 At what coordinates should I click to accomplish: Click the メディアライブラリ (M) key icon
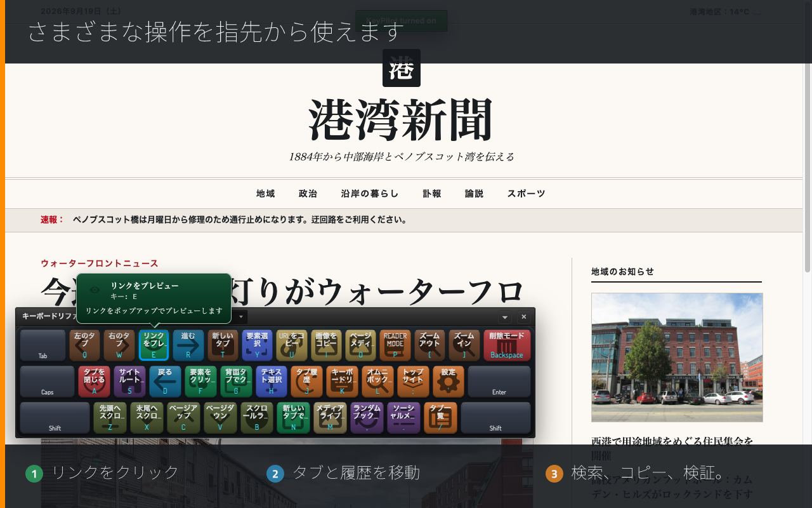330,418
